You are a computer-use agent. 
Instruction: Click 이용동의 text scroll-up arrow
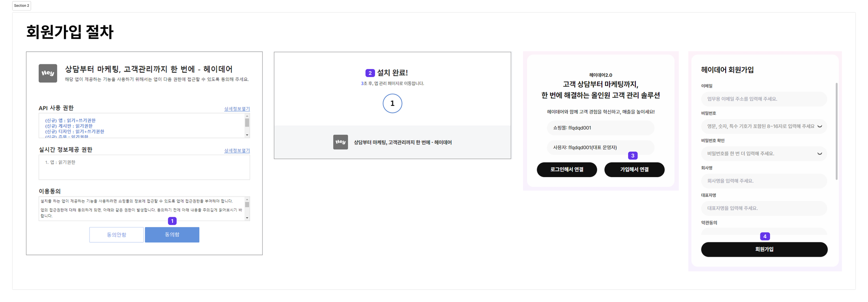pos(247,199)
